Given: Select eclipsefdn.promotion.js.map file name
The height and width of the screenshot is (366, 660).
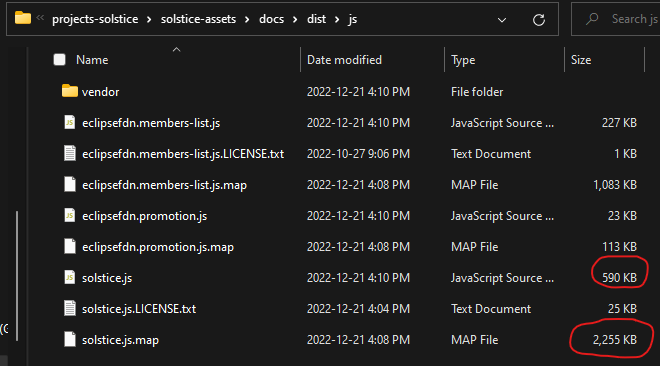Looking at the screenshot, I should click(158, 247).
